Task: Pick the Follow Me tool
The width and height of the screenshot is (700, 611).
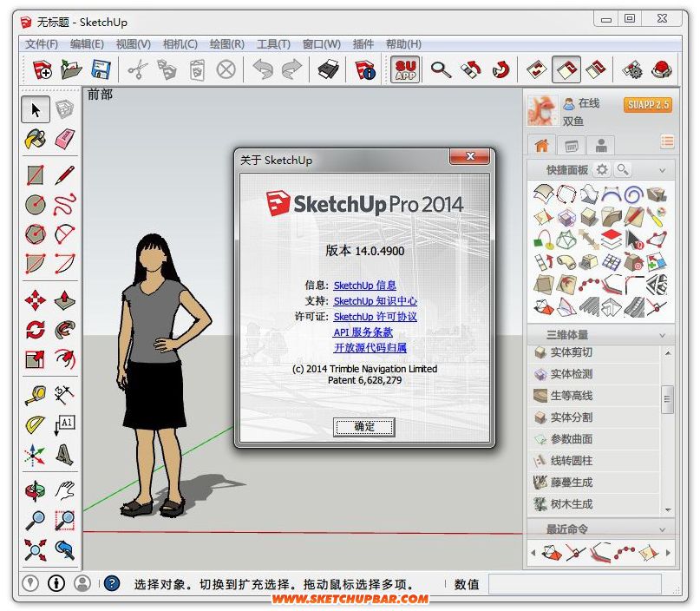Action: pos(65,330)
